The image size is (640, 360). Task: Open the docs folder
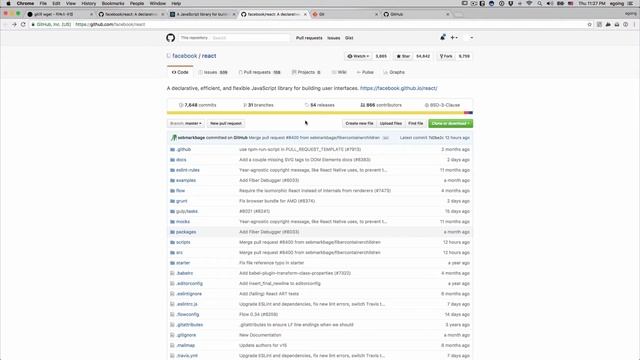tap(181, 160)
